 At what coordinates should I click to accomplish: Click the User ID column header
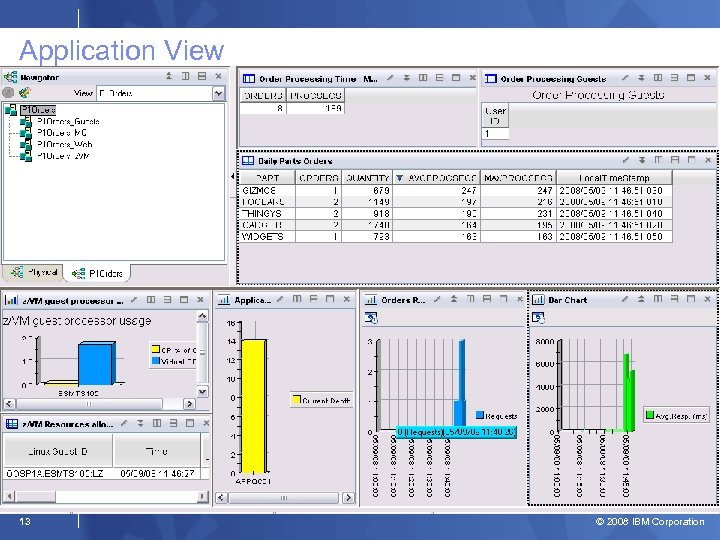[495, 116]
